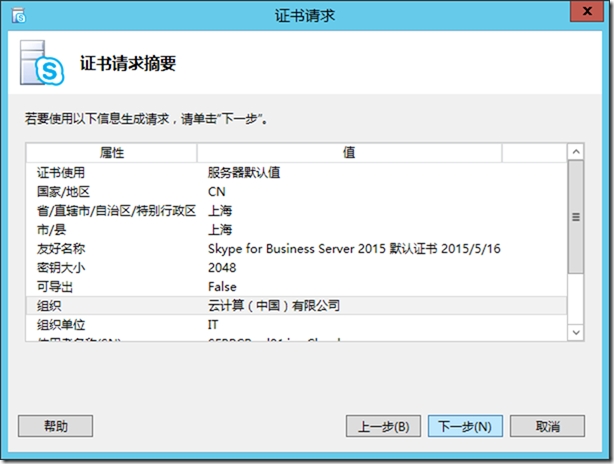Viewport: 614px width, 464px height.
Task: Close the 证书请求 dialog
Action: pyautogui.click(x=587, y=11)
